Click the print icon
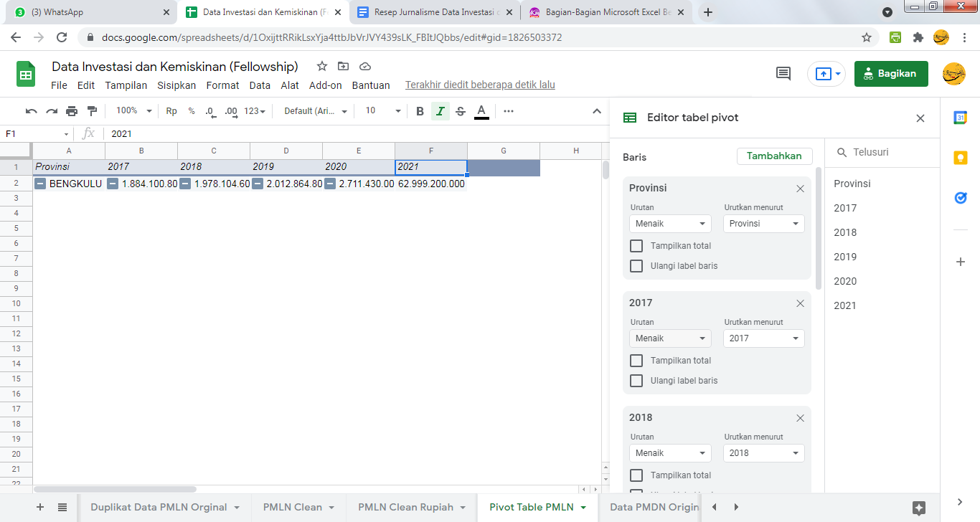980x522 pixels. [x=72, y=111]
